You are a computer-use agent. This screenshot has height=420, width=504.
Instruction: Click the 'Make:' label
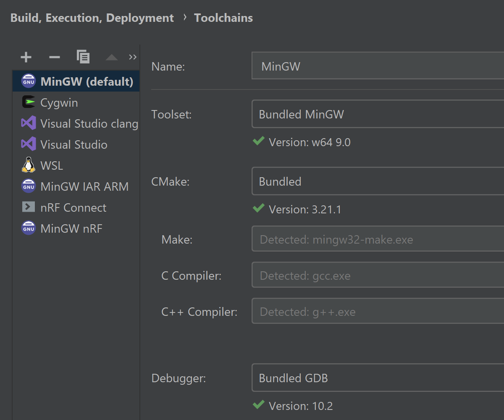(177, 239)
